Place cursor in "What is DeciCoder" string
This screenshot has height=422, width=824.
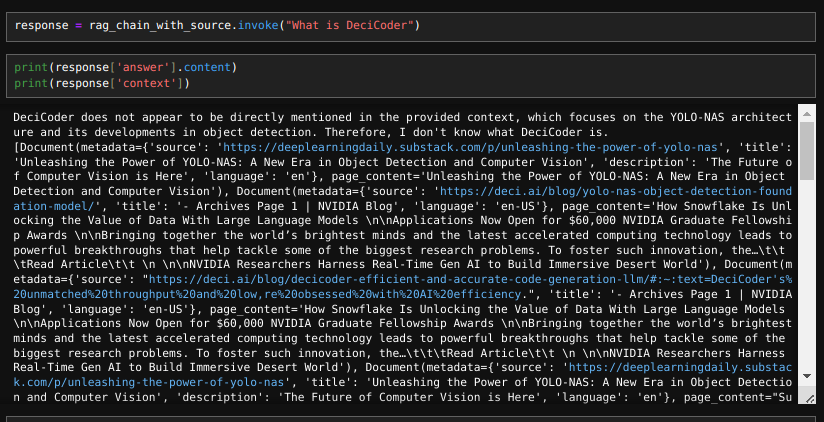pos(349,25)
